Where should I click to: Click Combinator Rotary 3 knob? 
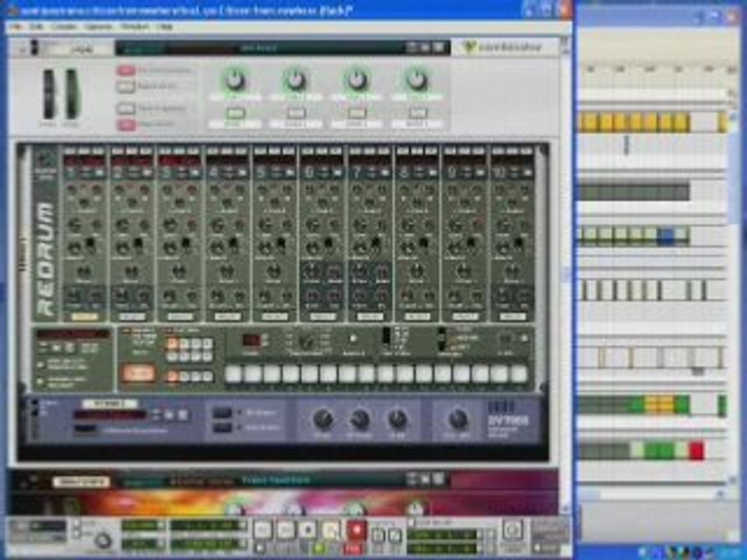pyautogui.click(x=356, y=80)
